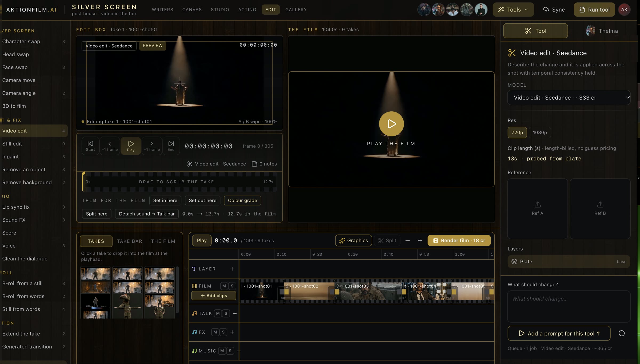This screenshot has width=640, height=364.
Task: Select Remove an object in the sidebar
Action: [x=34, y=169]
